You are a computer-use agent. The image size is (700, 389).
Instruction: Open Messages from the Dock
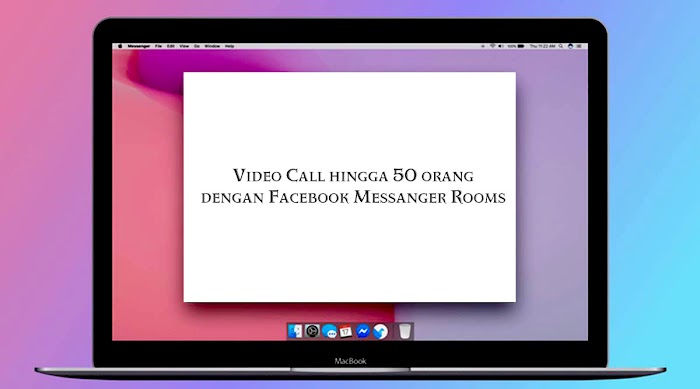point(329,331)
